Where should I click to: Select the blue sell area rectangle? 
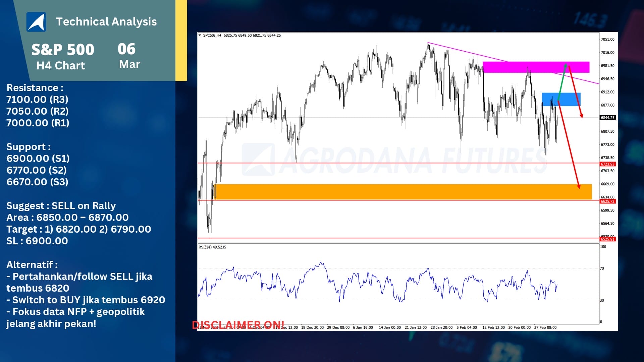(567, 99)
